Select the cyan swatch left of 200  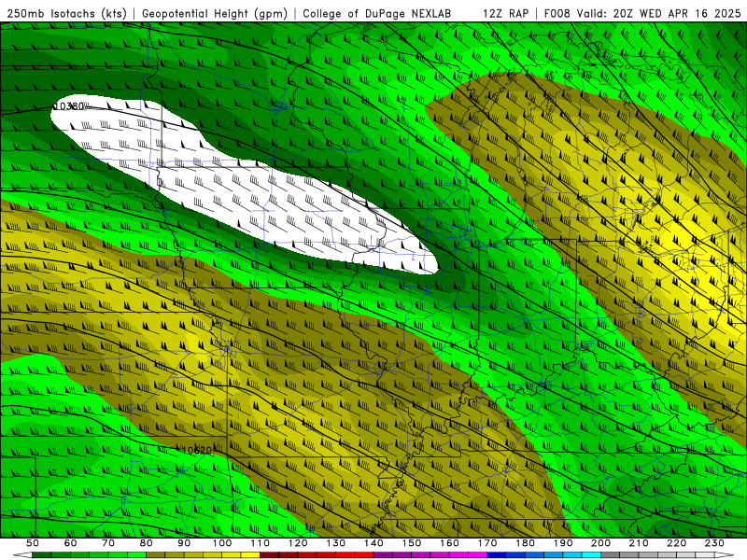591,554
